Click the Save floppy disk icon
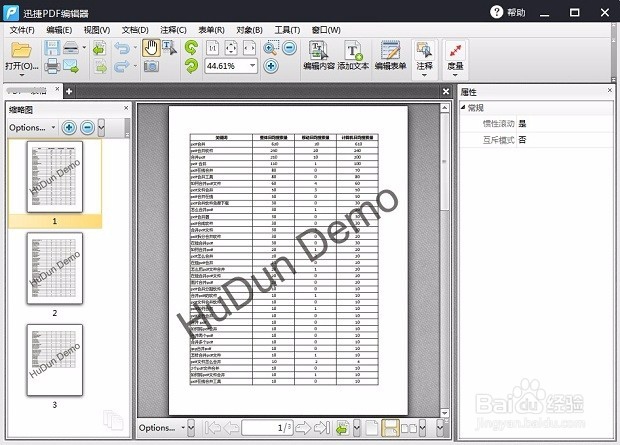 coord(52,48)
